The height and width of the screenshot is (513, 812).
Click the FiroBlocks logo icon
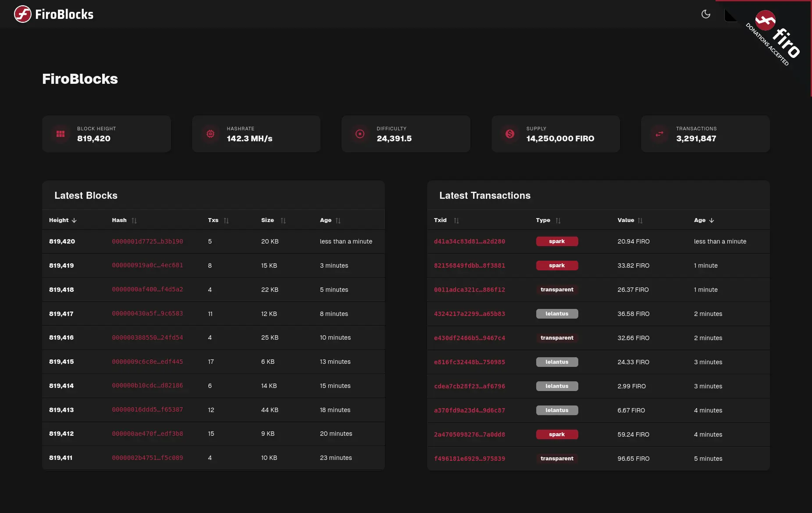(x=22, y=14)
